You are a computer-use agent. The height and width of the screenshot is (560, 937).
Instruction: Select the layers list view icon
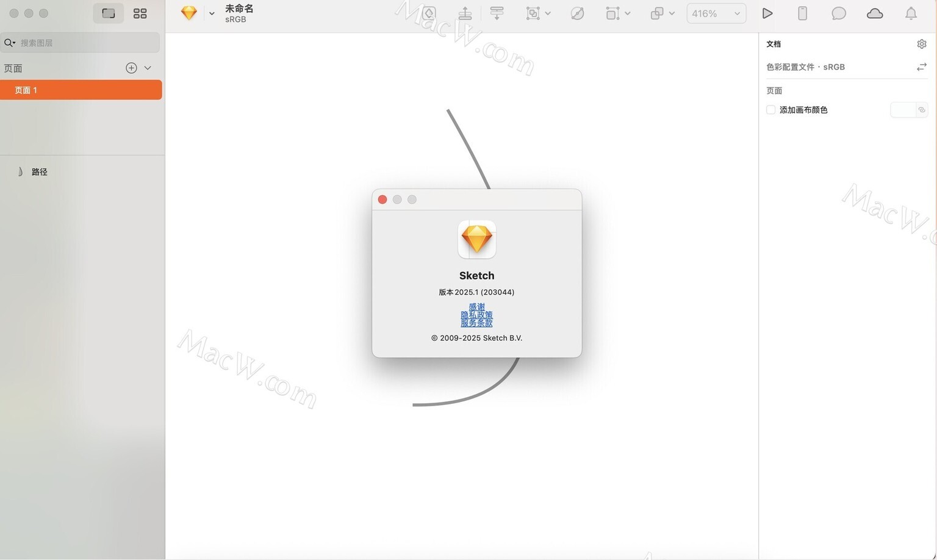click(109, 13)
